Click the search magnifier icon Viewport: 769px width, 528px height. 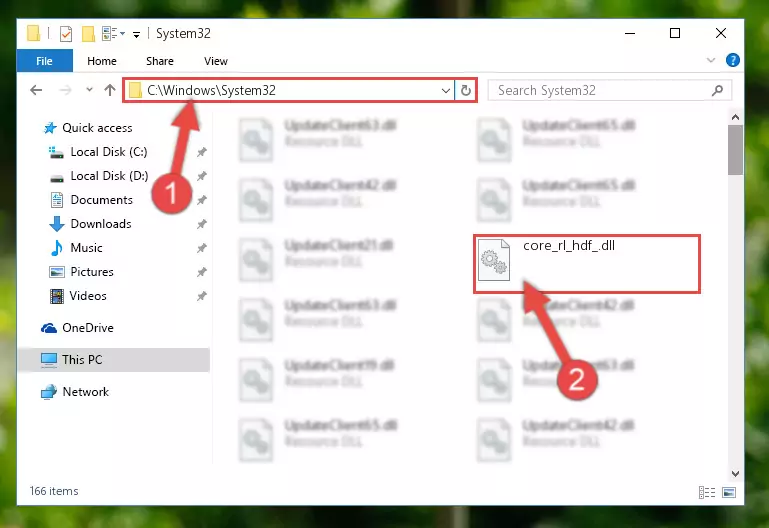717,90
